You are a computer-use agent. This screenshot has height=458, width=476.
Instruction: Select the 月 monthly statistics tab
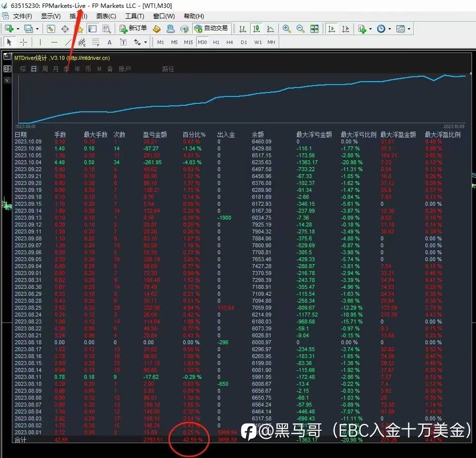pos(55,69)
